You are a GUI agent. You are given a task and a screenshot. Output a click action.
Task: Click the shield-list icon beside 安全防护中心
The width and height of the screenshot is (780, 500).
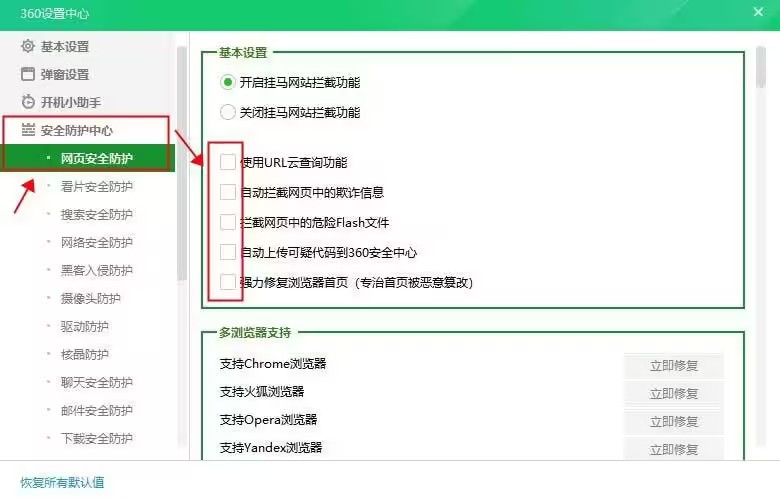28,130
